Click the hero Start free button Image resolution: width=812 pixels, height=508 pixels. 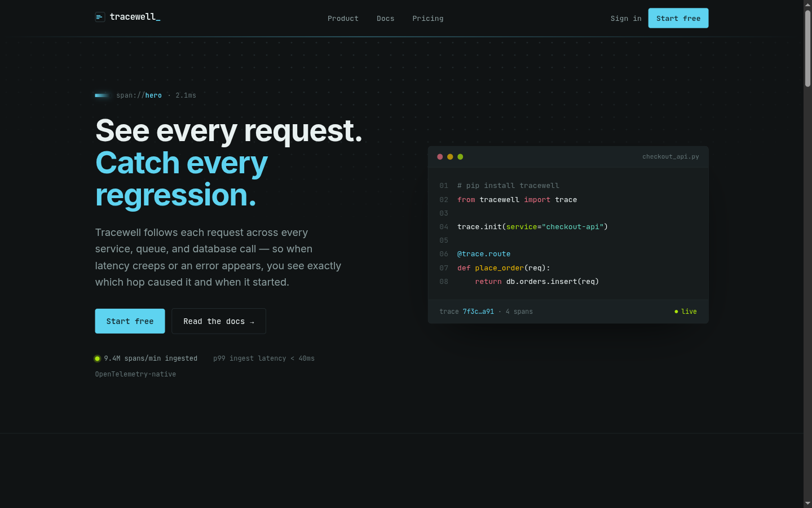tap(130, 321)
